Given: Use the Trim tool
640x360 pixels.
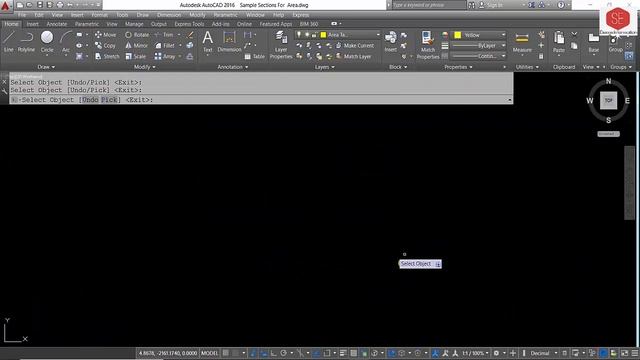Looking at the screenshot, I should click(x=164, y=35).
